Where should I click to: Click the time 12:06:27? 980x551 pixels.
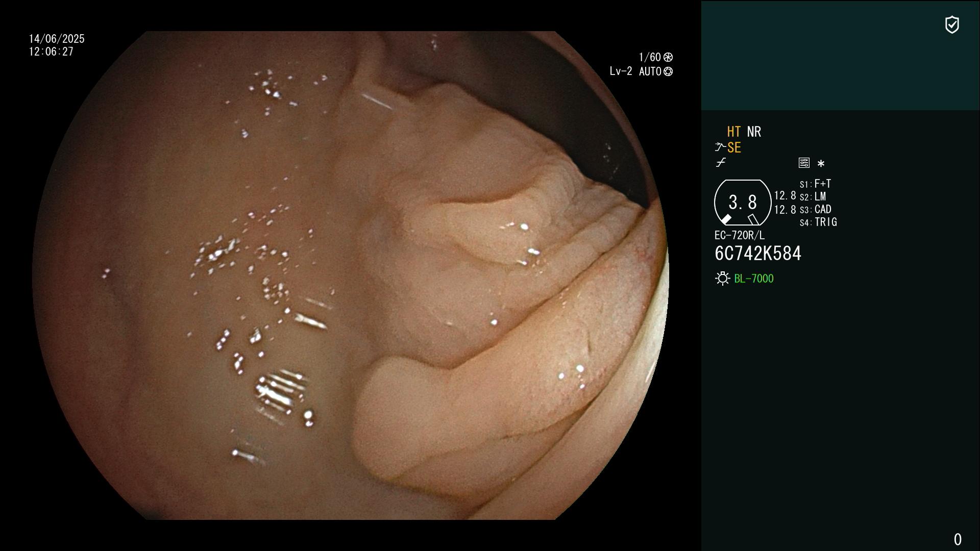[51, 52]
